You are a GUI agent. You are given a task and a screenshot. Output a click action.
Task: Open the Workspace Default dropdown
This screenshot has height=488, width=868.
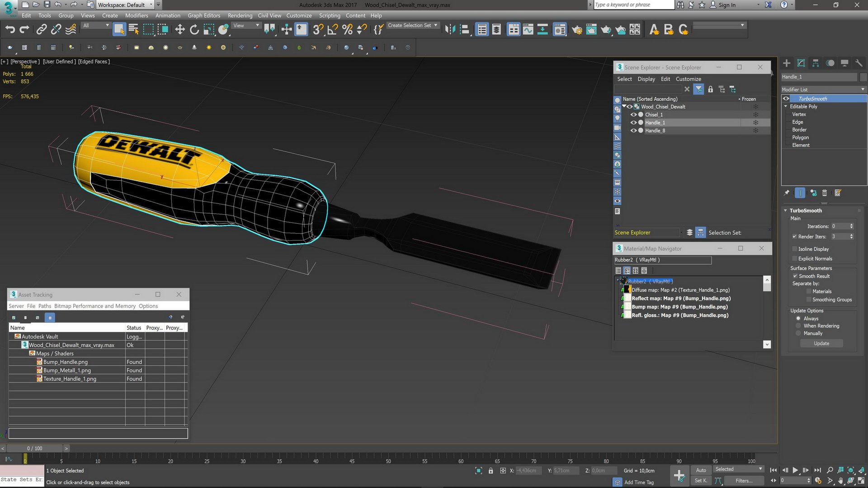coord(125,5)
